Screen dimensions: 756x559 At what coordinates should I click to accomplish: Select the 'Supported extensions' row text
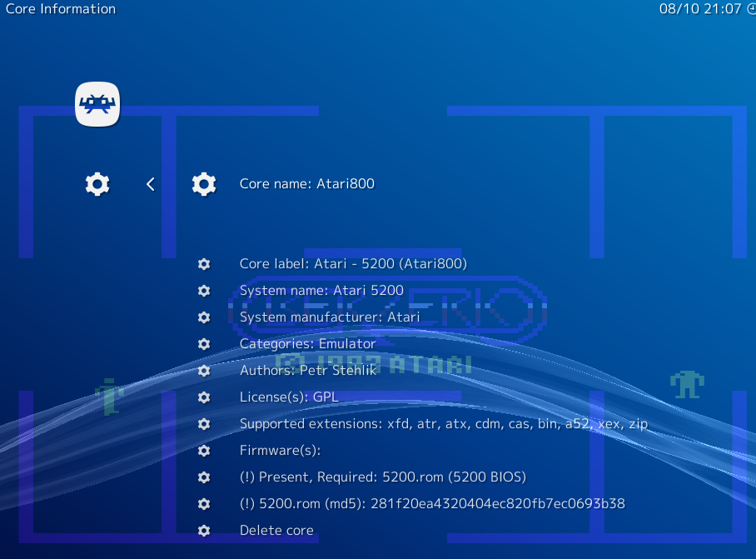point(444,424)
